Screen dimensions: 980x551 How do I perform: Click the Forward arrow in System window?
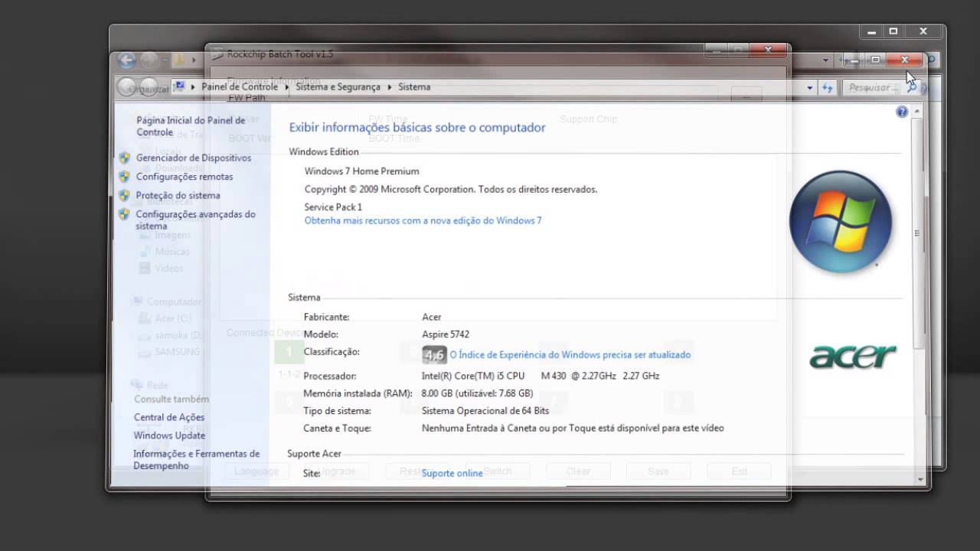[x=148, y=86]
